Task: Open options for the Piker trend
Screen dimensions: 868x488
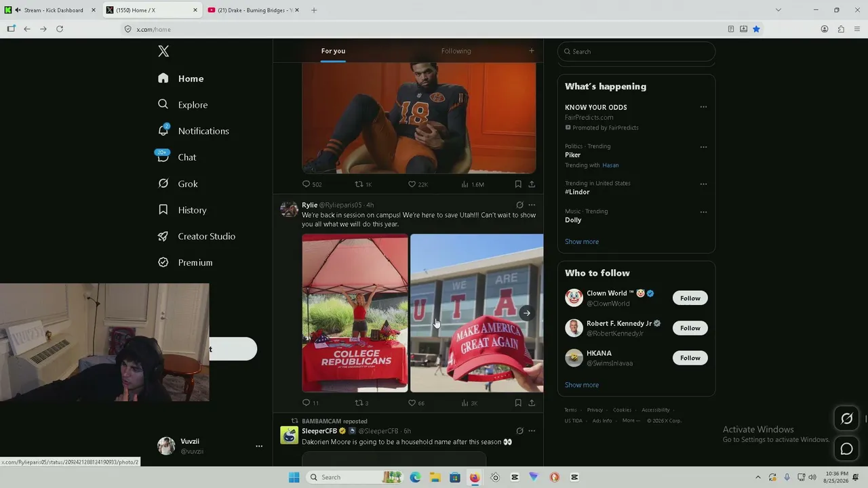Action: 703,147
